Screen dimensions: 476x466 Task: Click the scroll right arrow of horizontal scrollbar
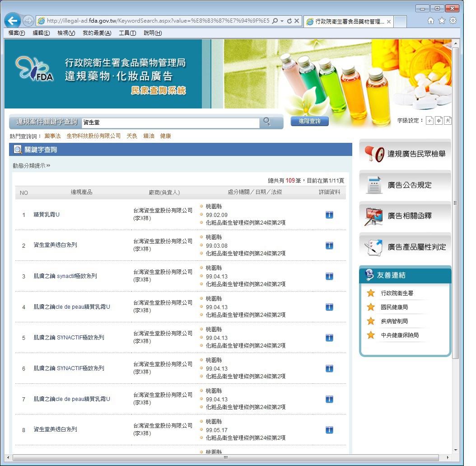[448, 457]
